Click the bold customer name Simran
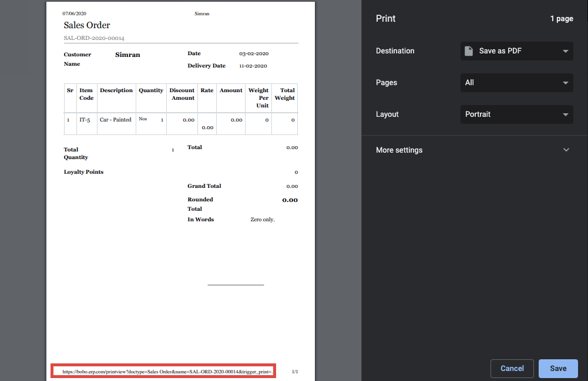The width and height of the screenshot is (588, 381). coord(127,55)
